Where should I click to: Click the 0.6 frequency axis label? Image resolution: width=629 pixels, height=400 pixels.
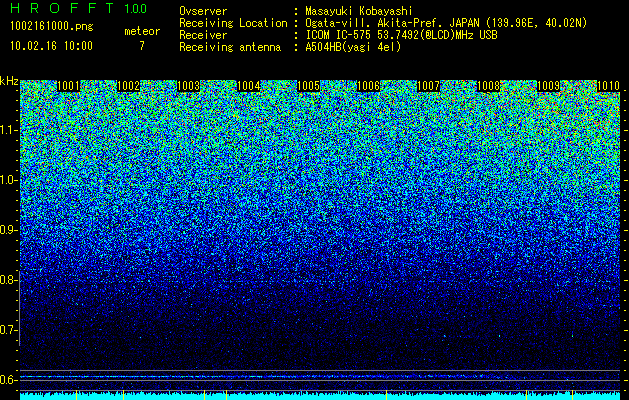[8, 380]
